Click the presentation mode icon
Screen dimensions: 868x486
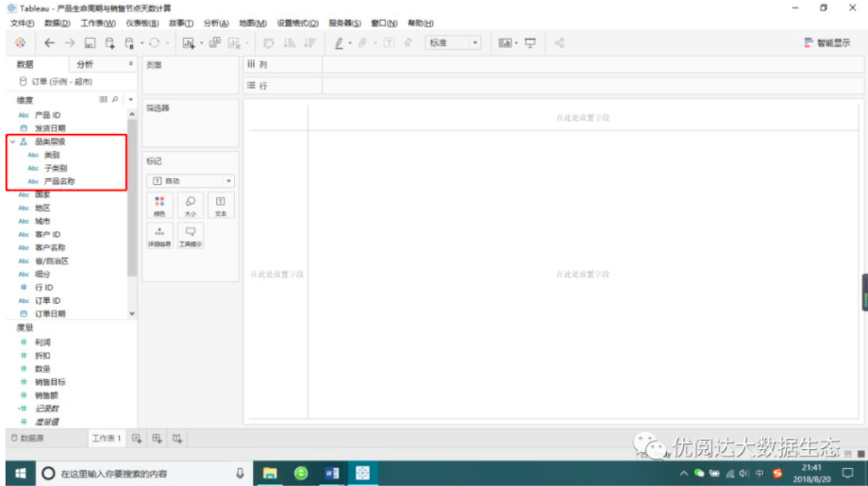tap(530, 43)
